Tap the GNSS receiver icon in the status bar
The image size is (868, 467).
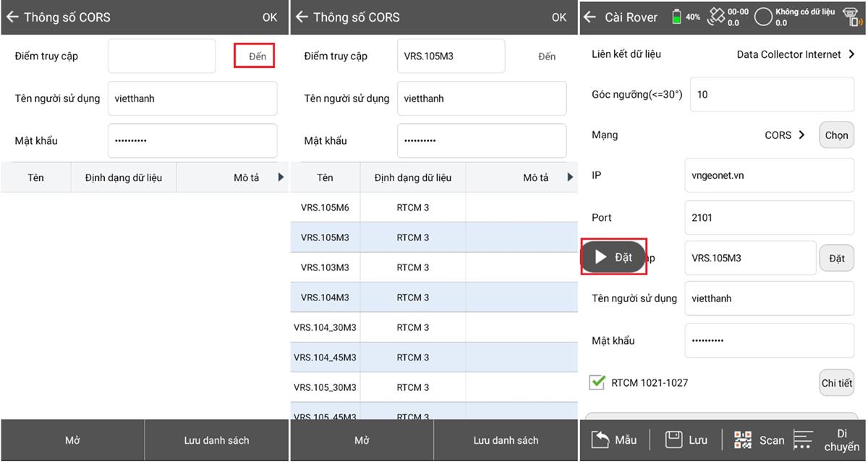[852, 17]
